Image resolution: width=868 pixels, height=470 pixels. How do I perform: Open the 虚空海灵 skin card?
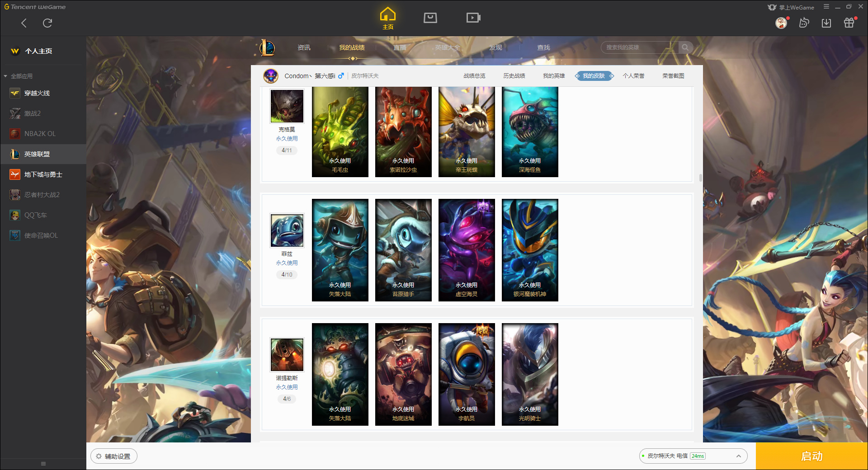point(467,250)
